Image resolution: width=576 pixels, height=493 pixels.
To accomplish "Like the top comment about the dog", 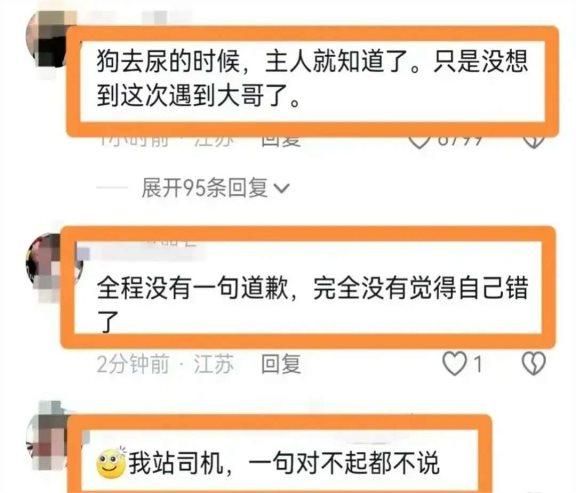I will point(420,141).
